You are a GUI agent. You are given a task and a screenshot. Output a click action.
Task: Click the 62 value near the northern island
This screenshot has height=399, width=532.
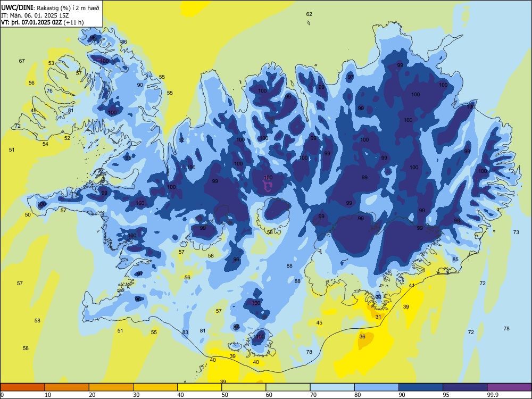pyautogui.click(x=309, y=14)
